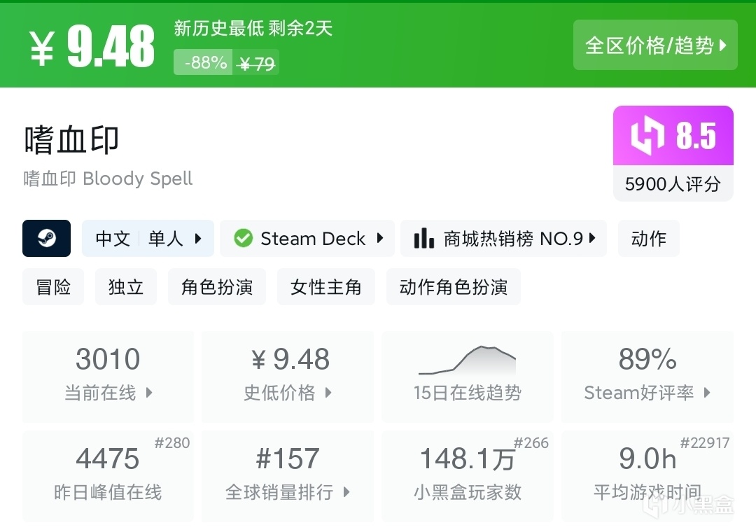Click the Steam platform logo icon
The image size is (756, 532).
coord(46,239)
